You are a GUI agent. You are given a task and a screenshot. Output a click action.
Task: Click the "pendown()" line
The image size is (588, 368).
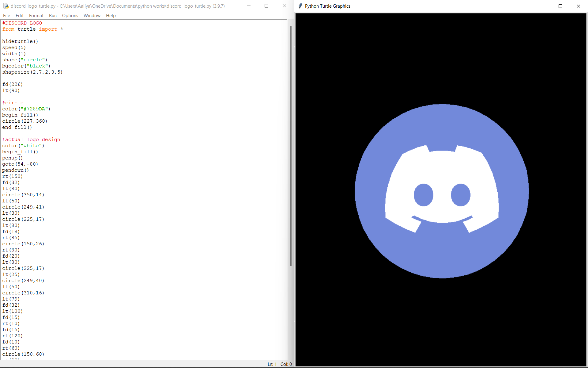(16, 170)
